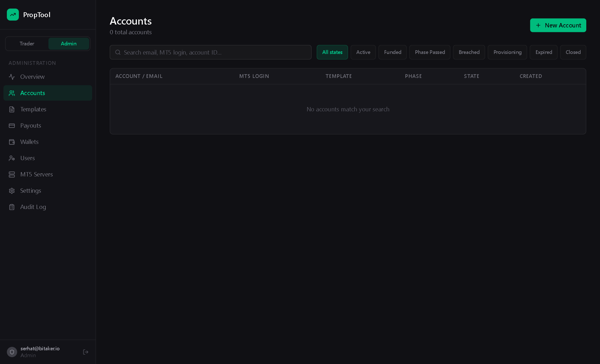Click the MT5 Login column header
Image resolution: width=600 pixels, height=364 pixels.
tap(254, 76)
